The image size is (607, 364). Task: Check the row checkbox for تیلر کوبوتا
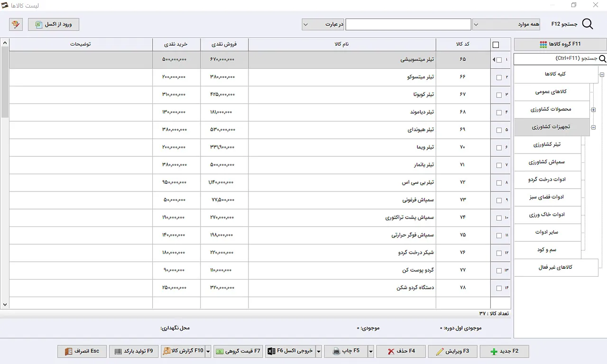coord(499,95)
